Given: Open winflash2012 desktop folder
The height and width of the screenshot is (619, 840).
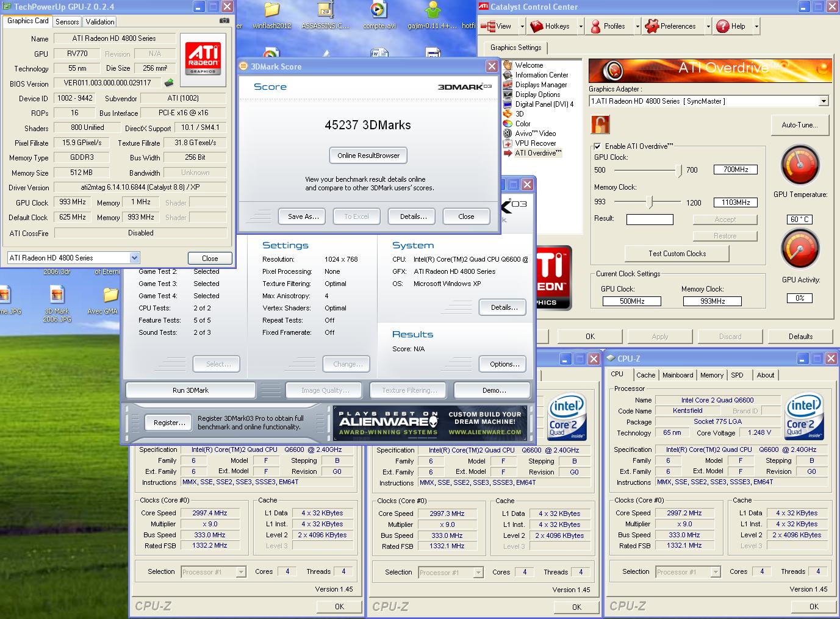Looking at the screenshot, I should pos(272,16).
